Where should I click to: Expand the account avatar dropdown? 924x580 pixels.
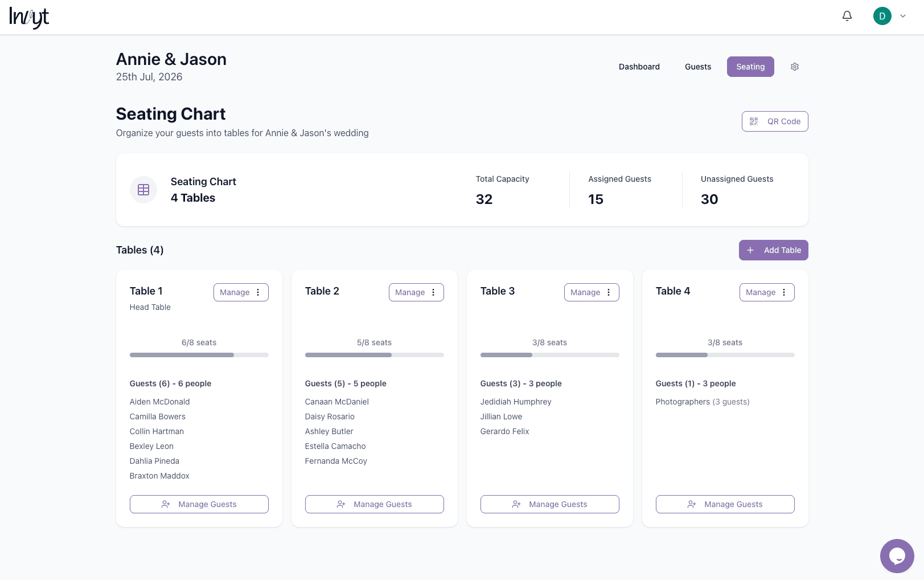(x=903, y=16)
